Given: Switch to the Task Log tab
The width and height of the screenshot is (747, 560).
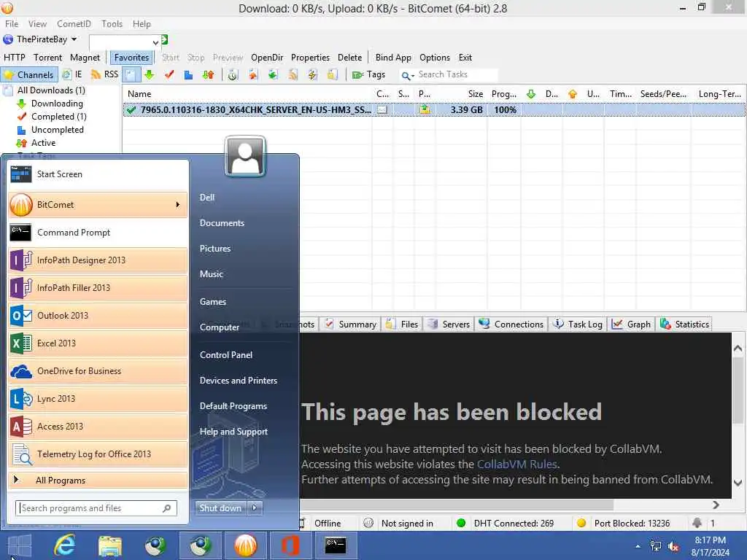Looking at the screenshot, I should (578, 324).
